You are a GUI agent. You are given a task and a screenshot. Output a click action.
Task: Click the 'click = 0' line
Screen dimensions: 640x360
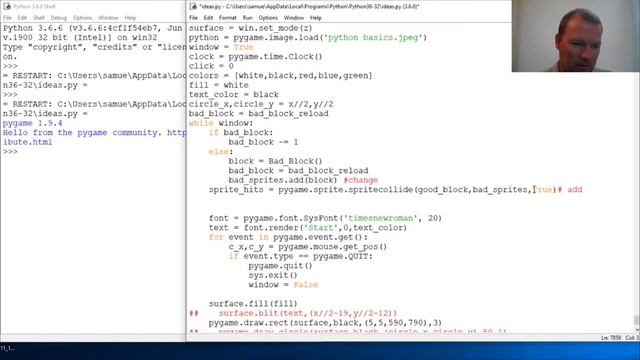tap(211, 66)
